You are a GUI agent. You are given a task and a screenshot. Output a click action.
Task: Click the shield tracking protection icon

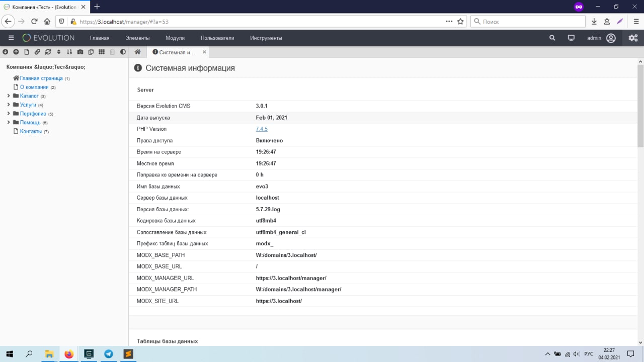(x=62, y=22)
